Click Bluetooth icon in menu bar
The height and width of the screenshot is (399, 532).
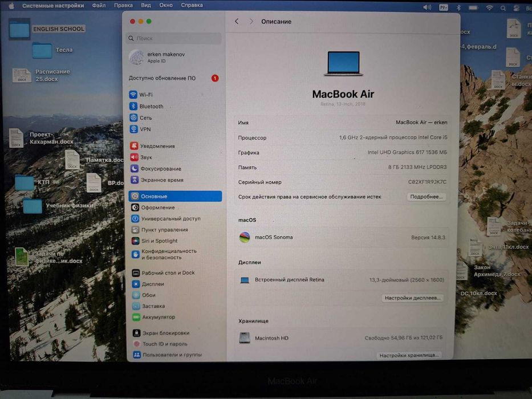(458, 7)
